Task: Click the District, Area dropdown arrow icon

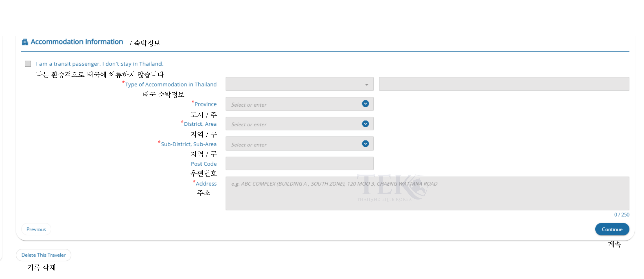Action: click(365, 124)
